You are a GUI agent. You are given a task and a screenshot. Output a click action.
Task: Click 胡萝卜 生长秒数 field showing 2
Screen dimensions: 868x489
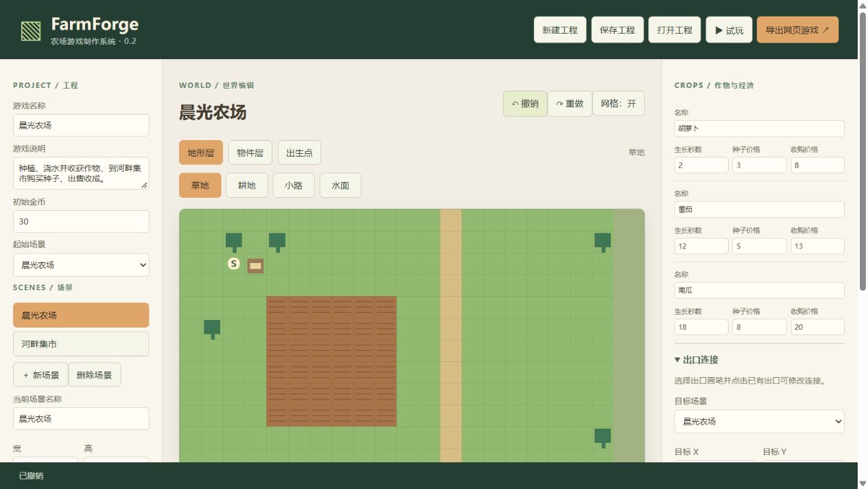coord(701,165)
